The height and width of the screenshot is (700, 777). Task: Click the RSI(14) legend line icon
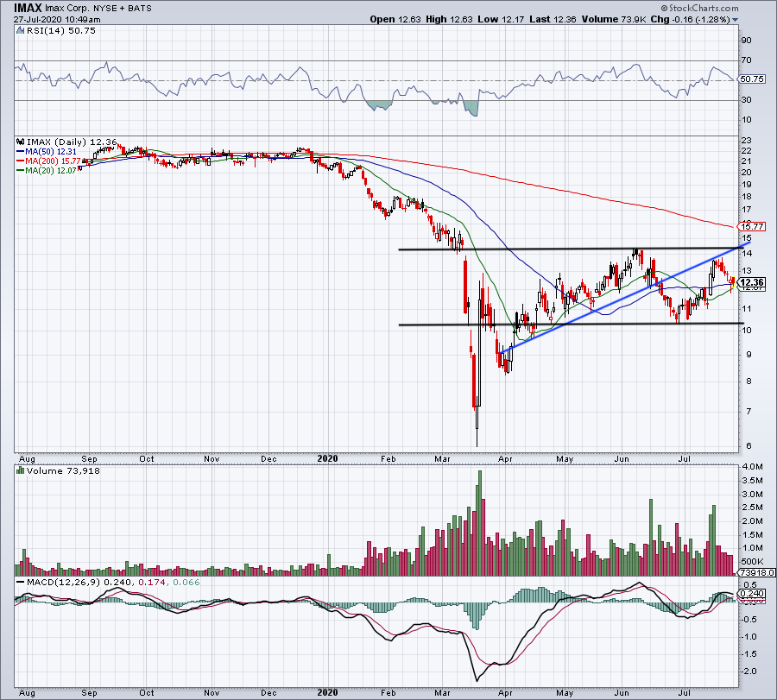(21, 31)
